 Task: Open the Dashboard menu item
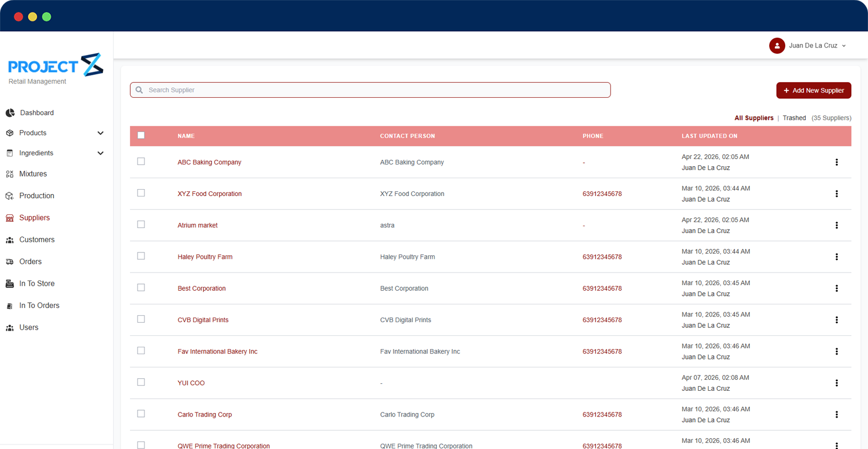[x=37, y=113]
